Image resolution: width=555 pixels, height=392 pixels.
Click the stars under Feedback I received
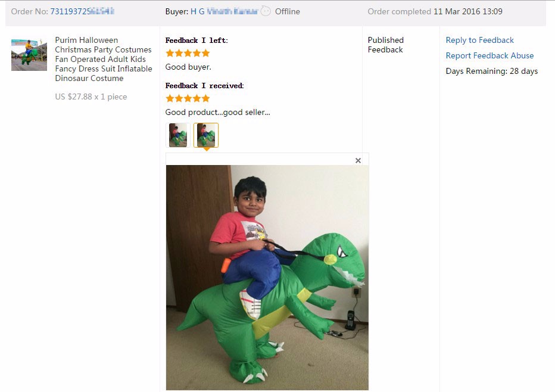coord(188,98)
